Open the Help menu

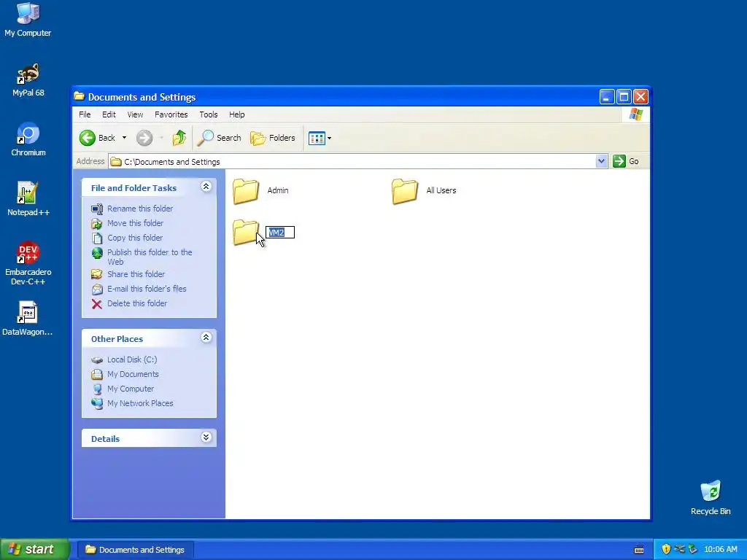point(237,114)
